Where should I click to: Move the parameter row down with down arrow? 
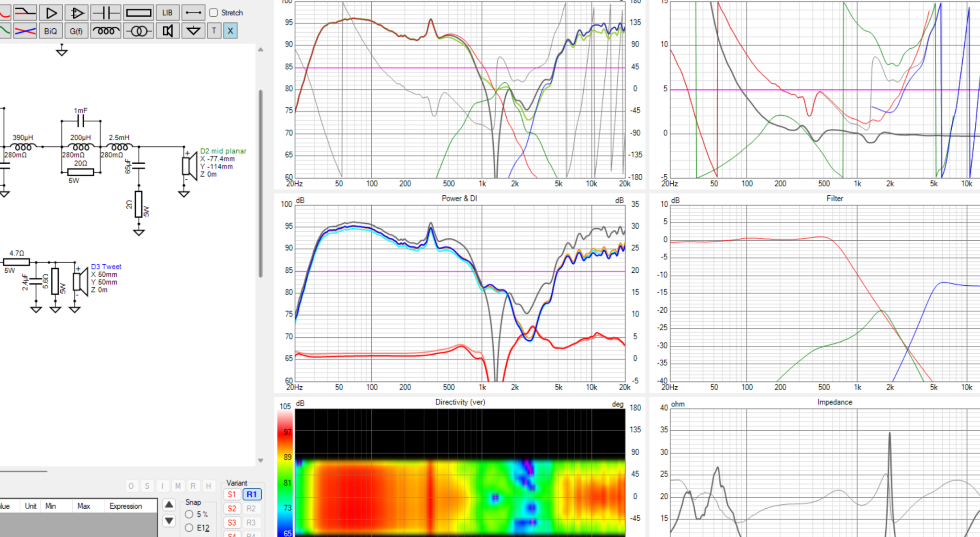(x=169, y=521)
